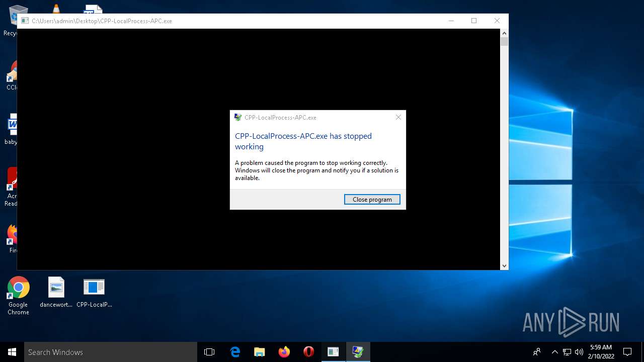This screenshot has height=362, width=644.
Task: Click the Search Windows box
Action: pos(111,352)
